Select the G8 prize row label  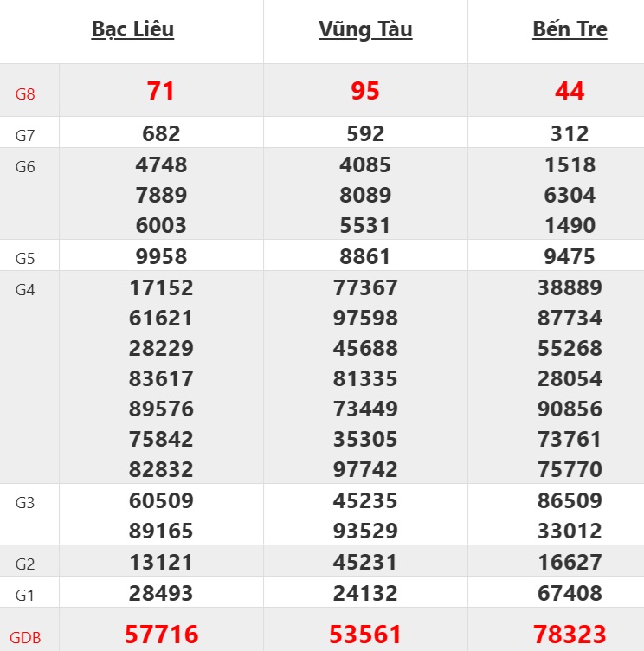click(25, 93)
